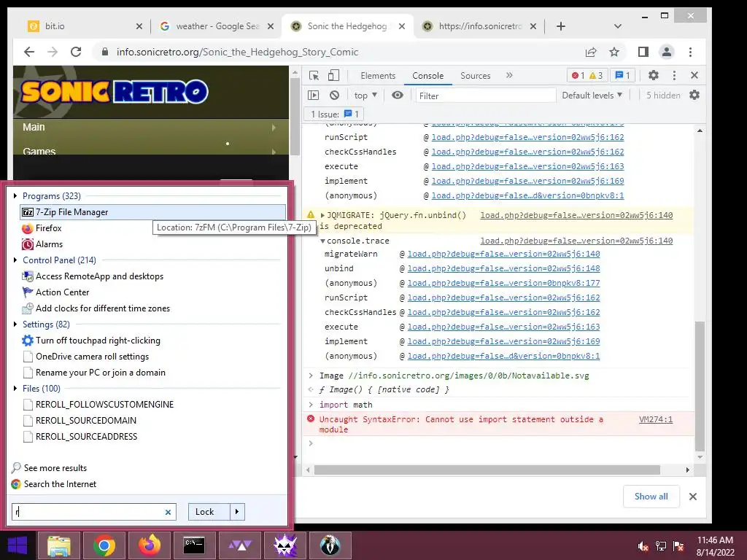Switch to the Elements tab

point(378,76)
